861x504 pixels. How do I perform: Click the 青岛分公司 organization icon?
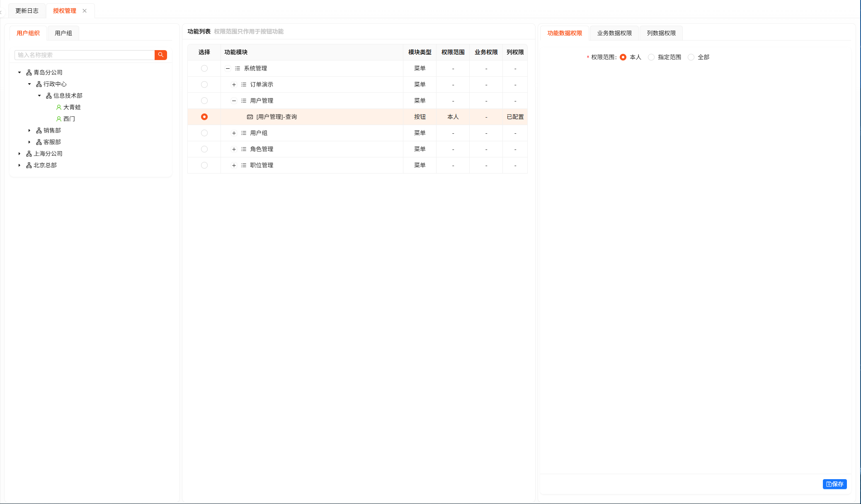[x=29, y=72]
